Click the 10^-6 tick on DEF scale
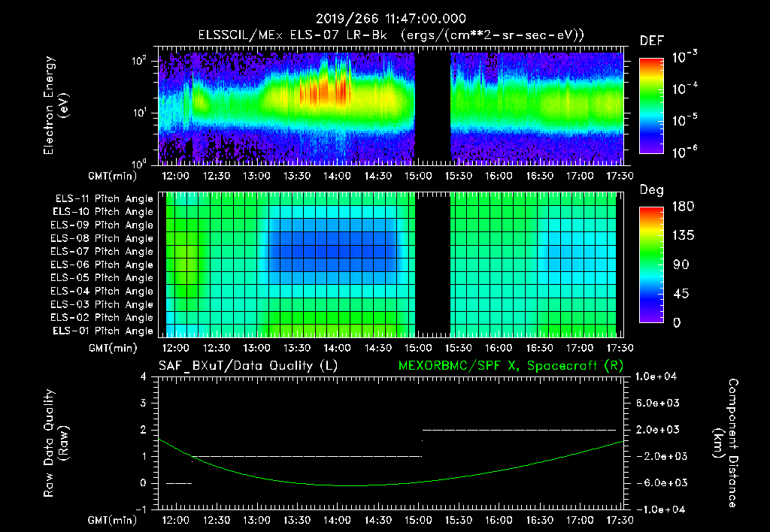The image size is (770, 532). [684, 152]
